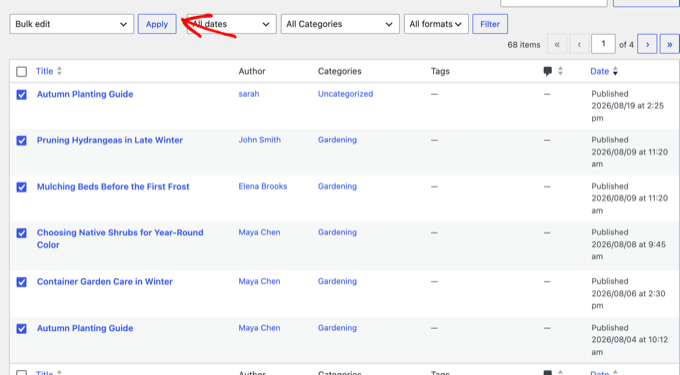This screenshot has width=680, height=375.
Task: Sort posts by the Title column
Action: tap(44, 71)
